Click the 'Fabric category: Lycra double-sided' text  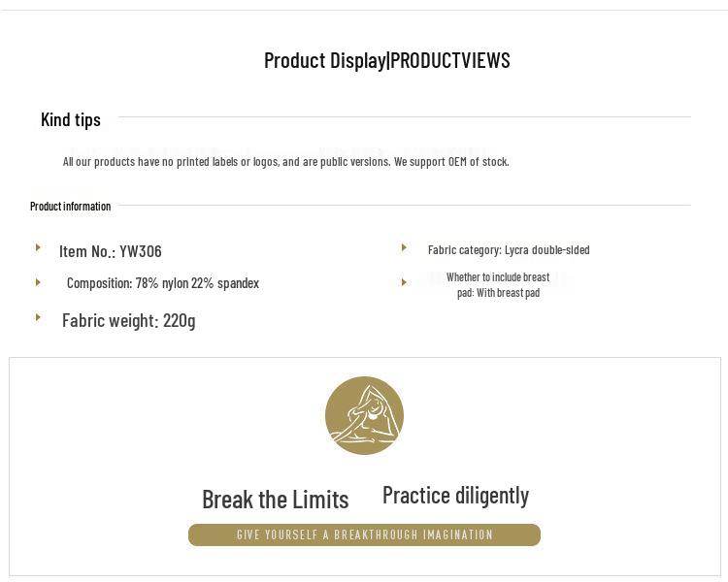[509, 249]
